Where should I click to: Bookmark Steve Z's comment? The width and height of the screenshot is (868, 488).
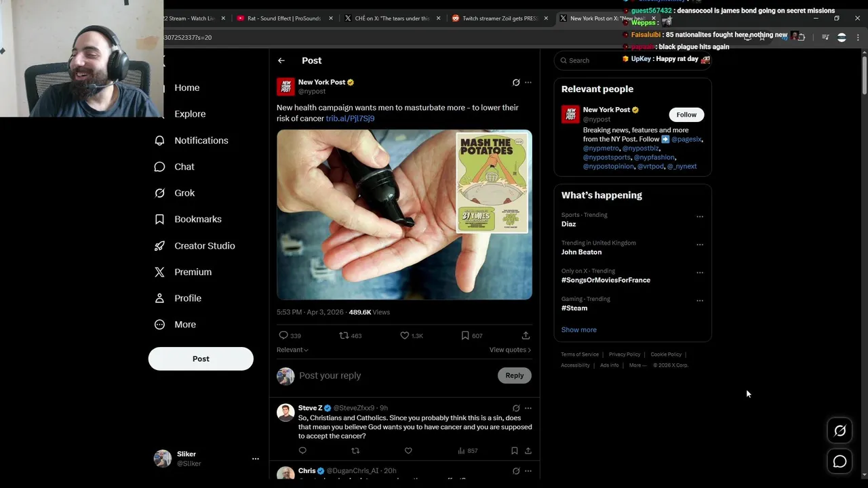pyautogui.click(x=515, y=451)
